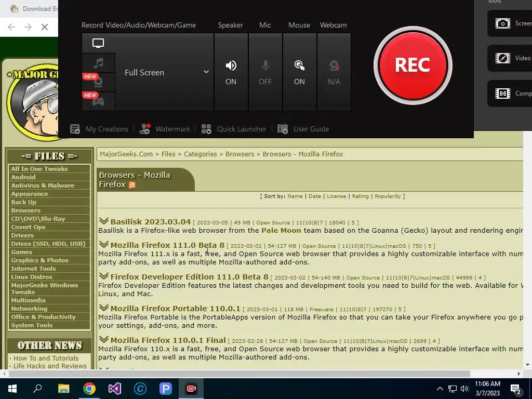Open Watermark settings
This screenshot has width=532, height=399.
click(165, 129)
